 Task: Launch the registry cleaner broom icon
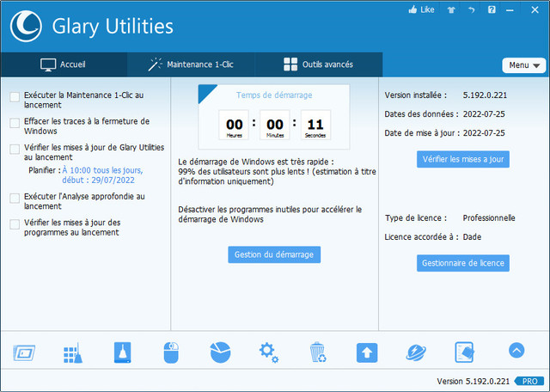pyautogui.click(x=73, y=353)
